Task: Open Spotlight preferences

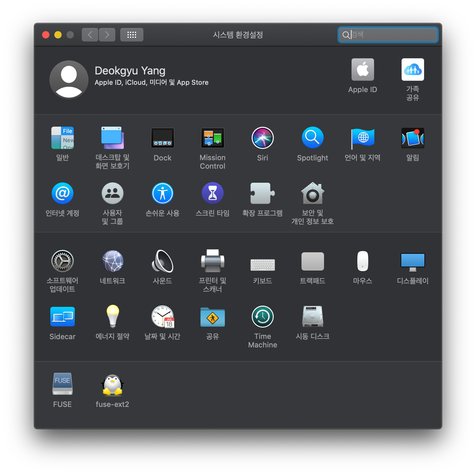Action: [x=313, y=138]
